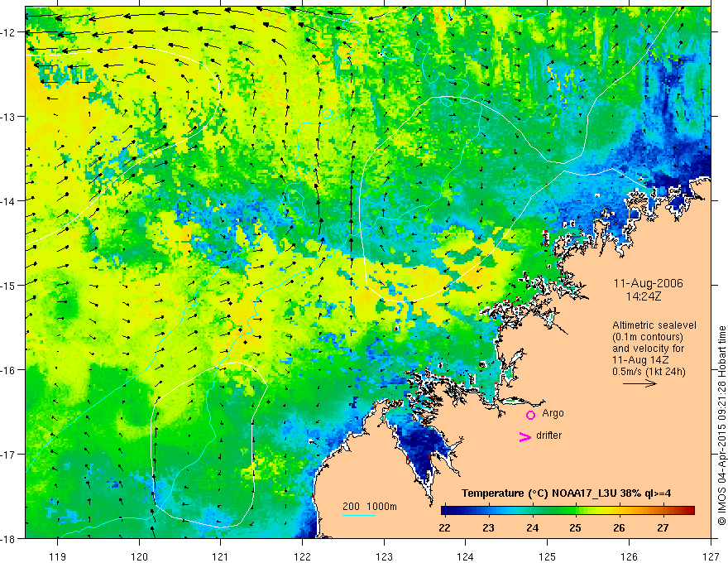The image size is (728, 563).
Task: Click the '0.5m/s (1kt 24h)' scale text
Action: (x=649, y=371)
